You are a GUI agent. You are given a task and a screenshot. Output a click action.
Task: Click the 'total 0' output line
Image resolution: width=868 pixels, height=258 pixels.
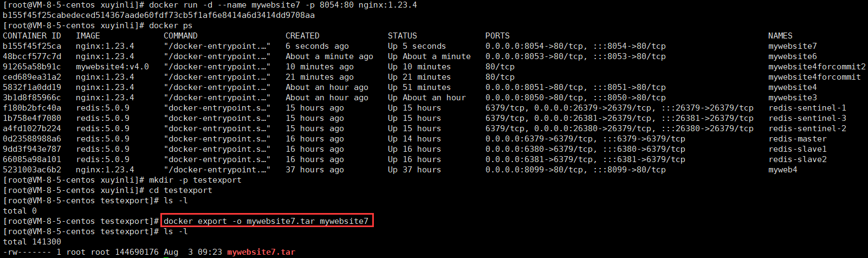point(20,211)
